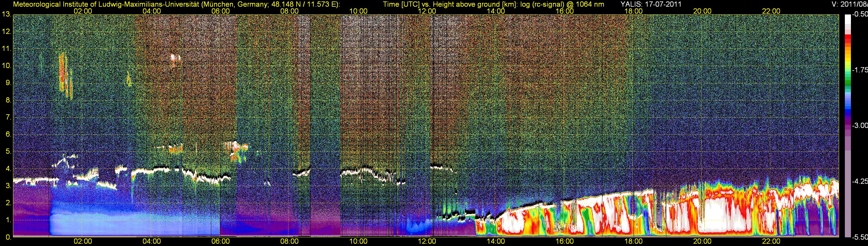This screenshot has height=246, width=868.
Task: Click the '-0.50' colorbar value
Action: pyautogui.click(x=860, y=14)
